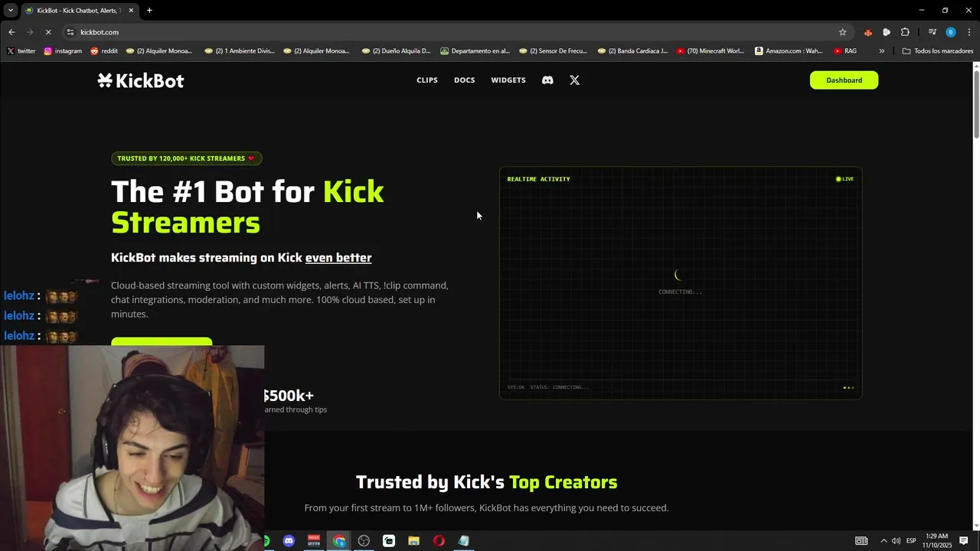Open the Windows notification center
This screenshot has height=551, width=980.
(x=964, y=541)
